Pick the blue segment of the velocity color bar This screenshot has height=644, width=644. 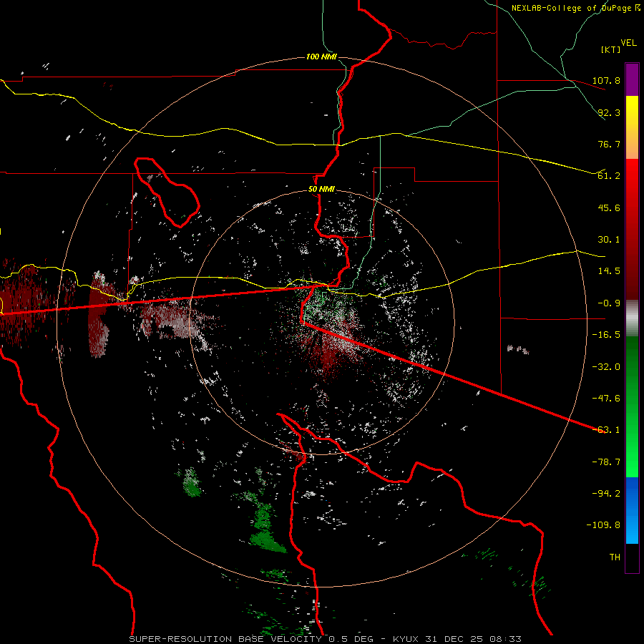point(632,510)
